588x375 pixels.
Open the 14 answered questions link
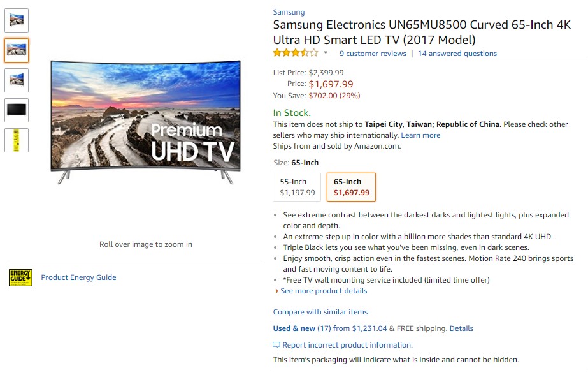[x=457, y=54]
